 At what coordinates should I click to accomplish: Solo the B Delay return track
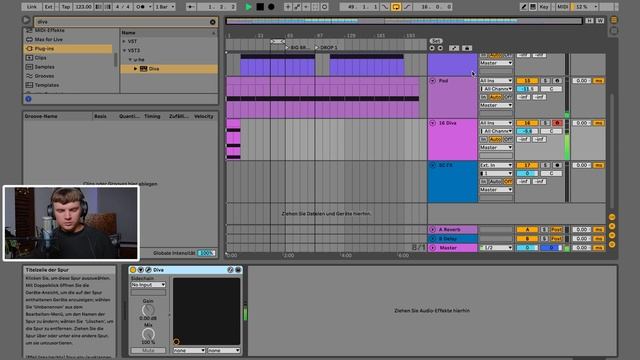point(544,239)
